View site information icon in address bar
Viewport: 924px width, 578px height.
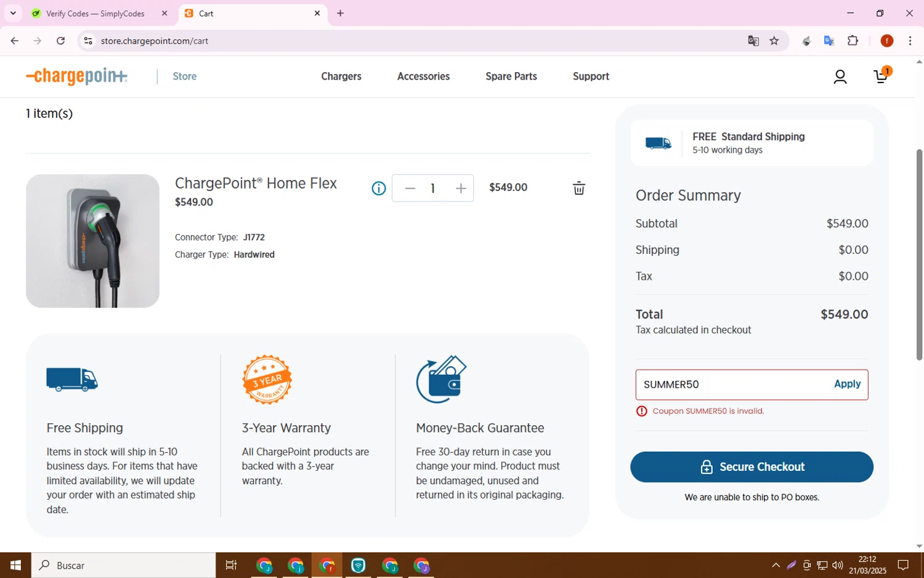pos(88,41)
